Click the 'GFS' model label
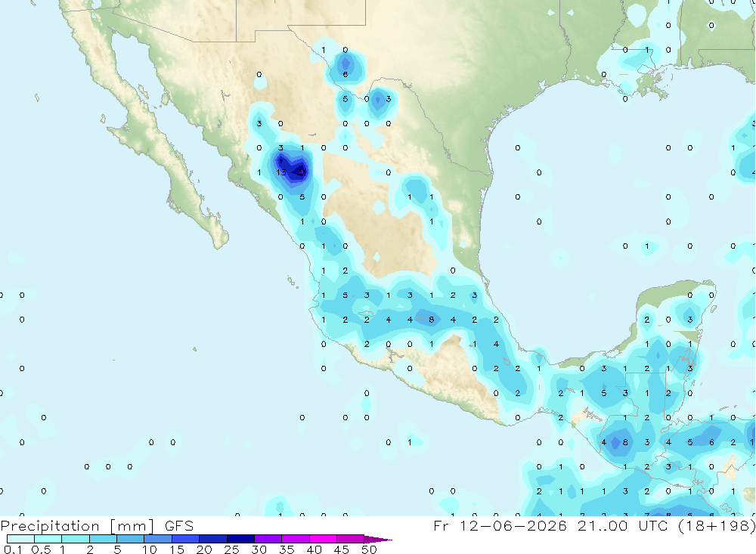This screenshot has height=554, width=756. coord(179,525)
